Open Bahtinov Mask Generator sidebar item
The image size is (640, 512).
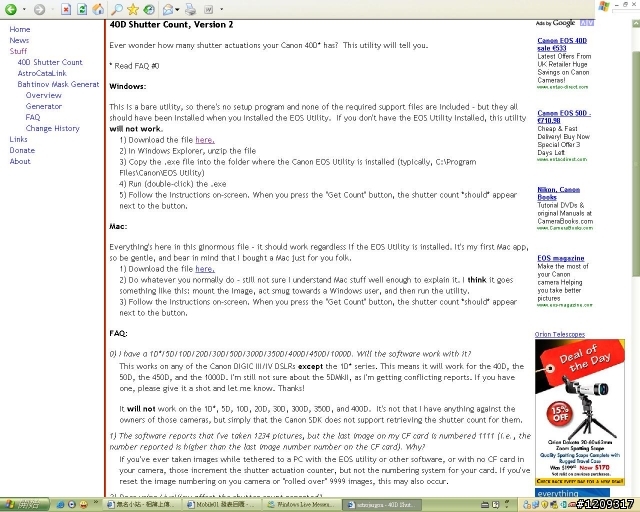pyautogui.click(x=58, y=85)
